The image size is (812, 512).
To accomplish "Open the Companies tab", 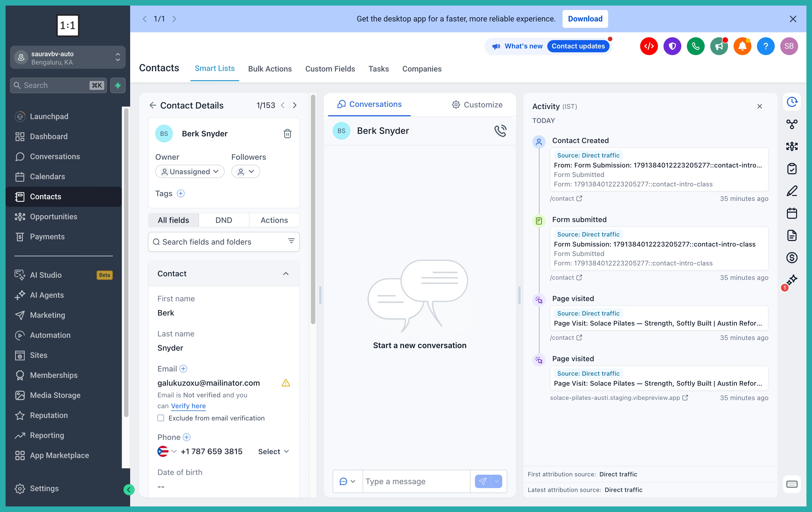I will tap(422, 69).
